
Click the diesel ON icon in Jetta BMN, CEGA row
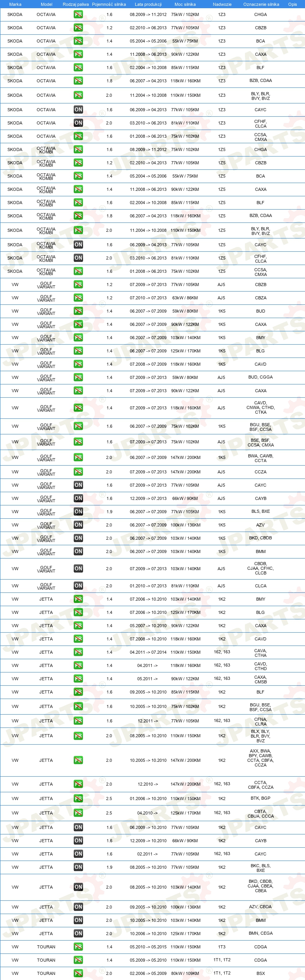78,933
